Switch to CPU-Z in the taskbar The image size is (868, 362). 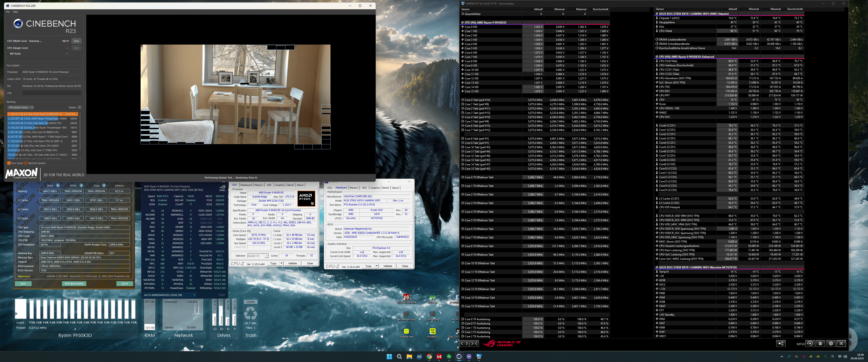click(x=469, y=357)
